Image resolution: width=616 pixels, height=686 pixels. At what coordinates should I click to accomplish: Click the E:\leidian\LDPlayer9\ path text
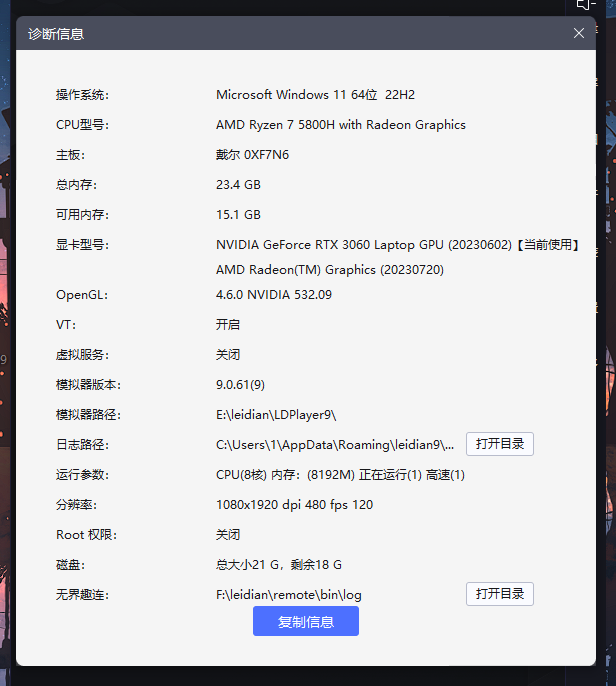coord(276,415)
